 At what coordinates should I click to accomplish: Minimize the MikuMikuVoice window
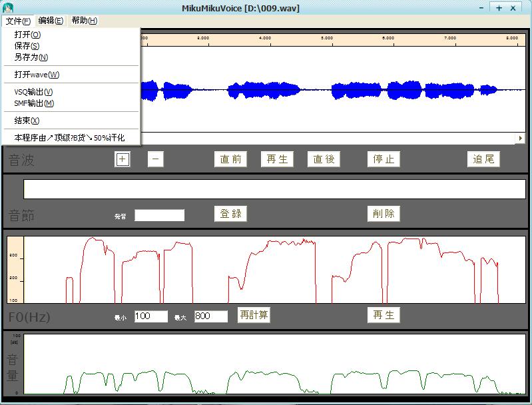(481, 8)
